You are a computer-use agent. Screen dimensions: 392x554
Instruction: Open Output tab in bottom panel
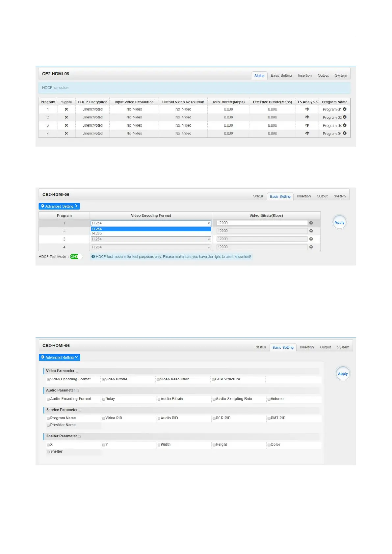tap(326, 347)
